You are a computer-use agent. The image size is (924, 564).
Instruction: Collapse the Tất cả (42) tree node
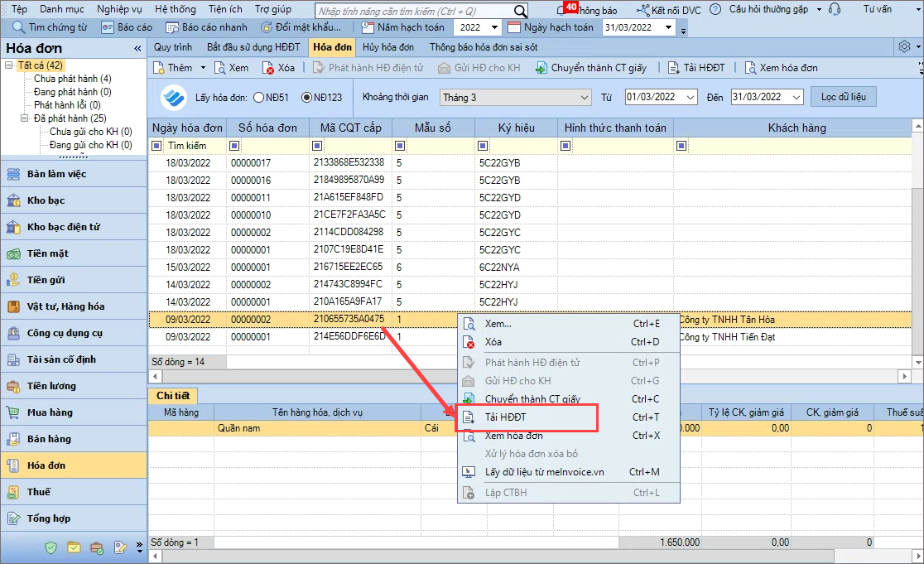tap(9, 65)
